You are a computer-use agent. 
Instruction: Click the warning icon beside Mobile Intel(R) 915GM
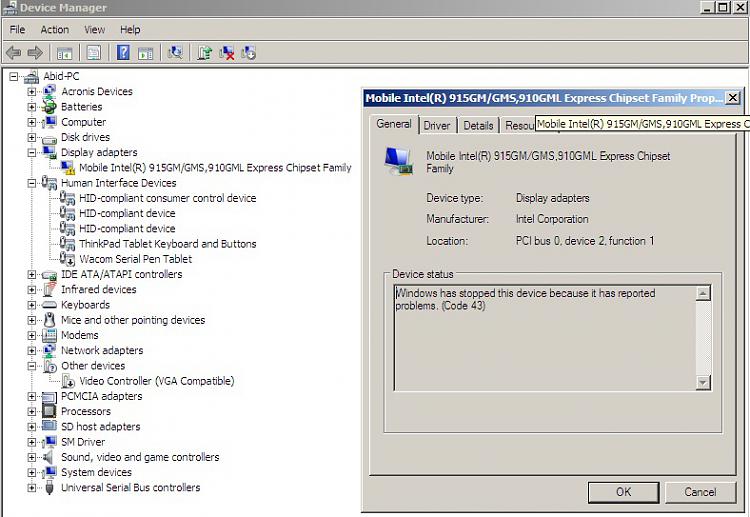click(67, 167)
